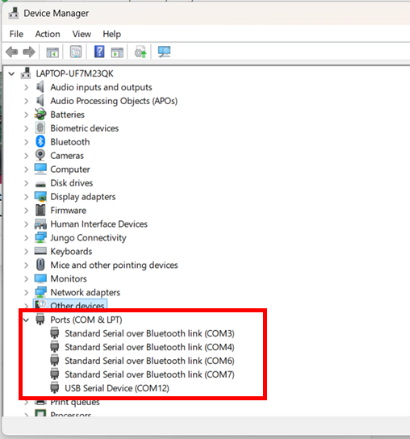This screenshot has width=410, height=439.
Task: Click Scan for hardware changes monitor icon
Action: pos(164,52)
